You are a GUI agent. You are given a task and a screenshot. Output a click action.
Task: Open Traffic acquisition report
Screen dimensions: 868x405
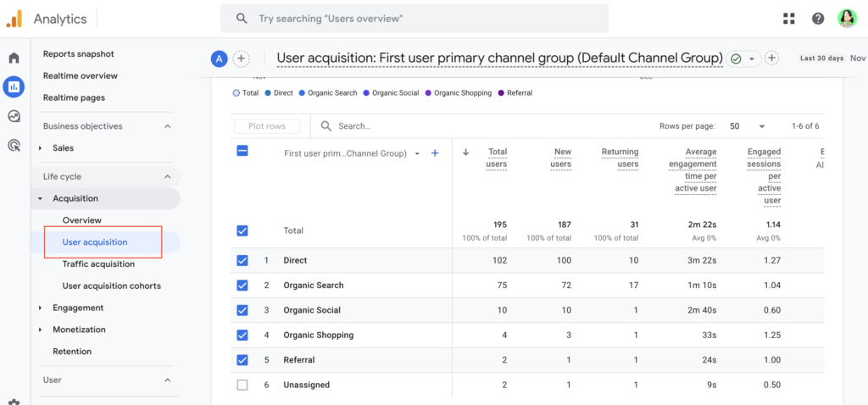point(98,264)
